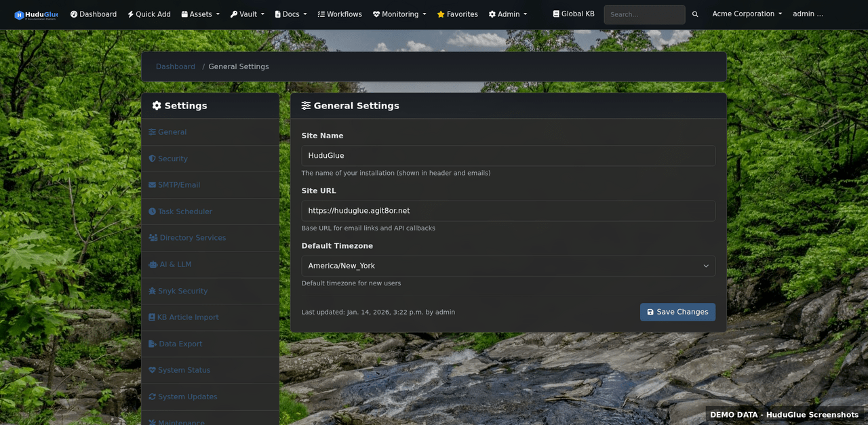Follow the Dashboard breadcrumb link
This screenshot has width=868, height=425.
tap(176, 66)
